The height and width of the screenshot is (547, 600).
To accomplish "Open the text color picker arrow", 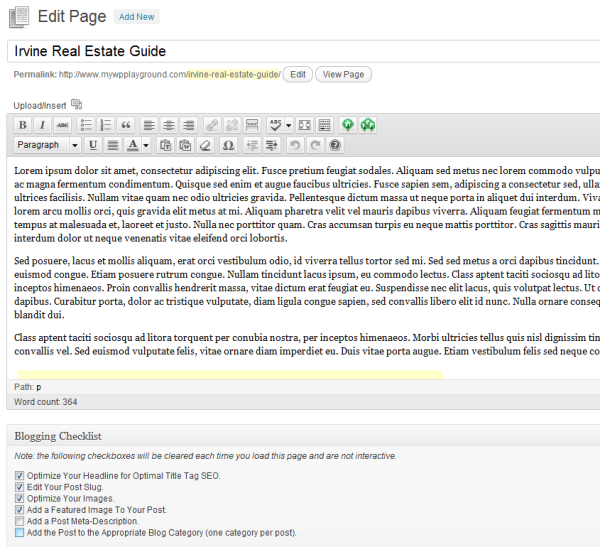I will 146,145.
